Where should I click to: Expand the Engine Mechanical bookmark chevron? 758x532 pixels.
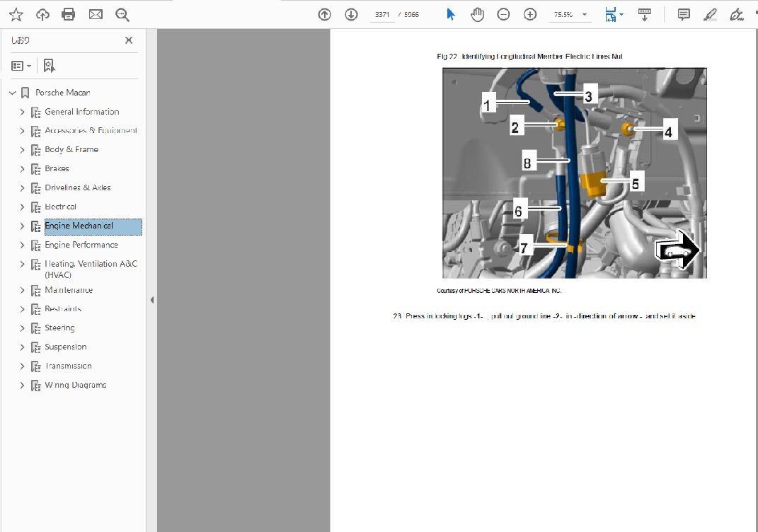[x=22, y=226]
